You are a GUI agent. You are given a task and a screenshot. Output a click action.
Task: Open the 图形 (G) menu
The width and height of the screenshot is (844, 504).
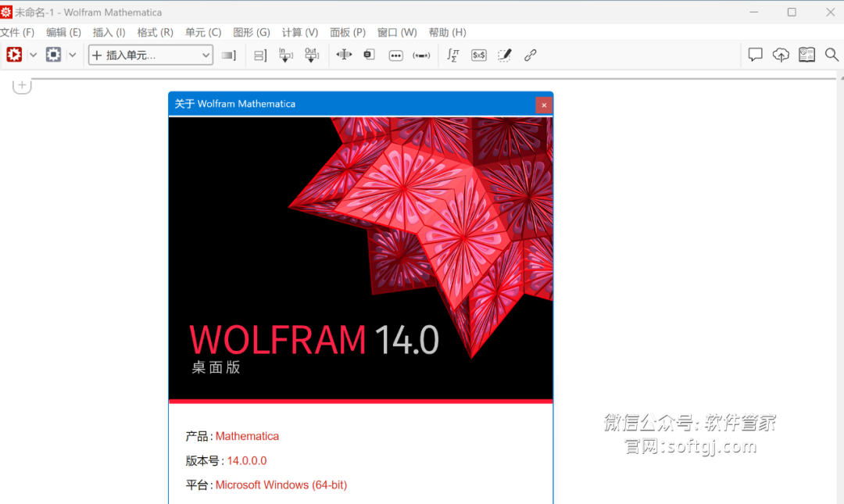click(x=252, y=32)
